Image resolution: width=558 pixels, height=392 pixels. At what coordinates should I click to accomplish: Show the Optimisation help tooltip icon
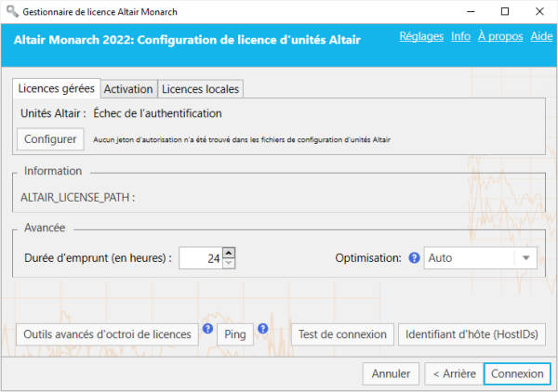[414, 257]
